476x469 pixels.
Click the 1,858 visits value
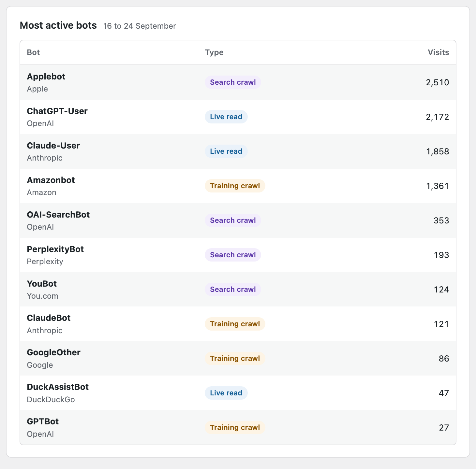438,151
